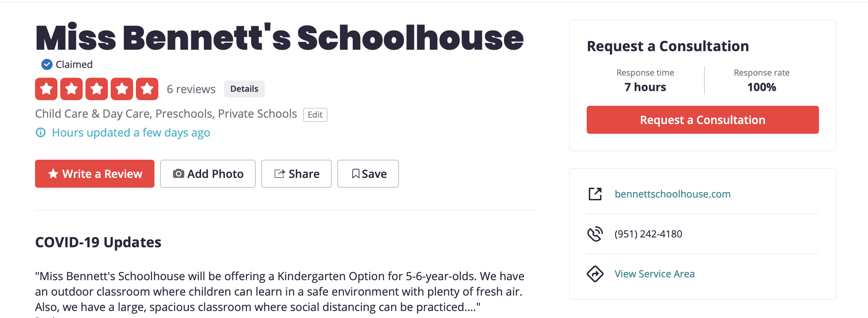868x318 pixels.
Task: Click the Hours updated a few days ago link
Action: pyautogui.click(x=131, y=133)
